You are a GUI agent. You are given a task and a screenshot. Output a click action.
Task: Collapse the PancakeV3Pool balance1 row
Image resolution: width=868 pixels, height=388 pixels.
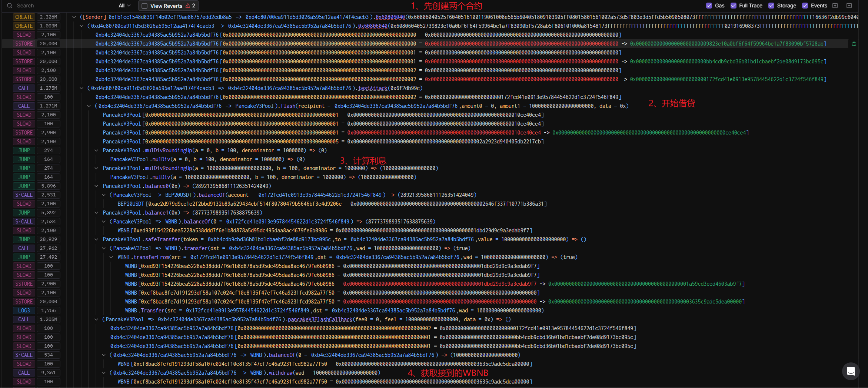(96, 213)
